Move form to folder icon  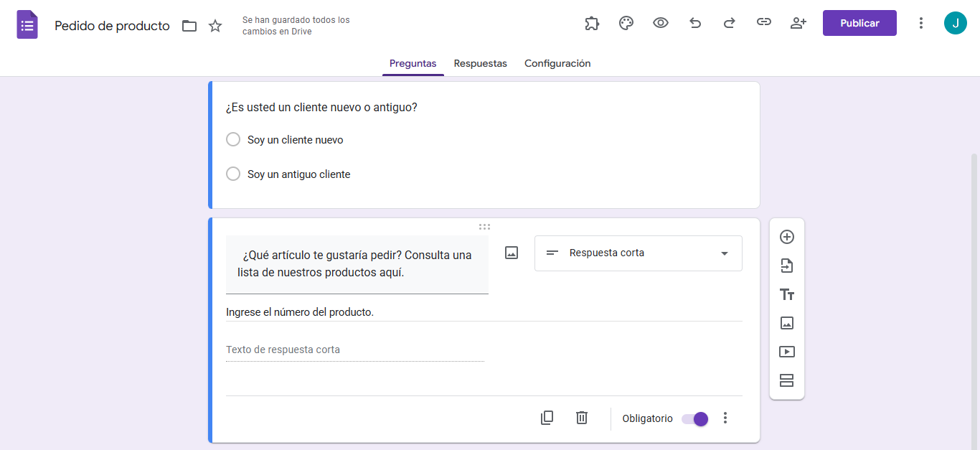click(189, 26)
